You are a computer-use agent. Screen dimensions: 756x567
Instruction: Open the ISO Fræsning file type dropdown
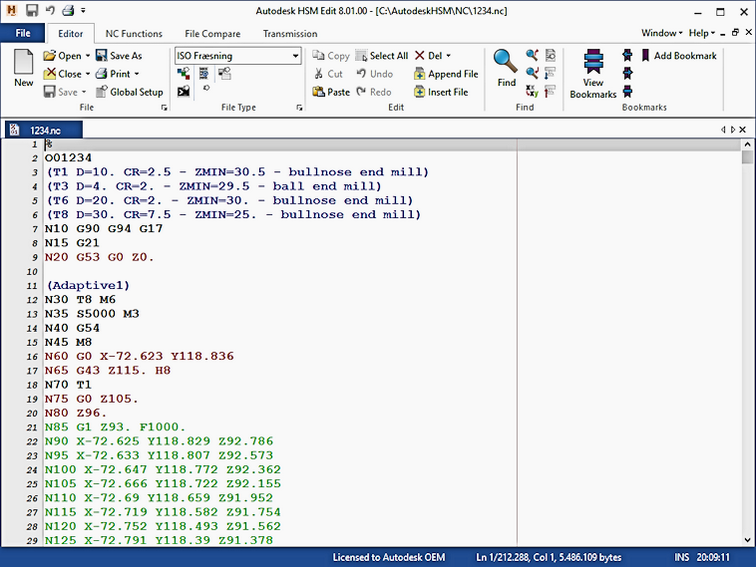coord(295,57)
